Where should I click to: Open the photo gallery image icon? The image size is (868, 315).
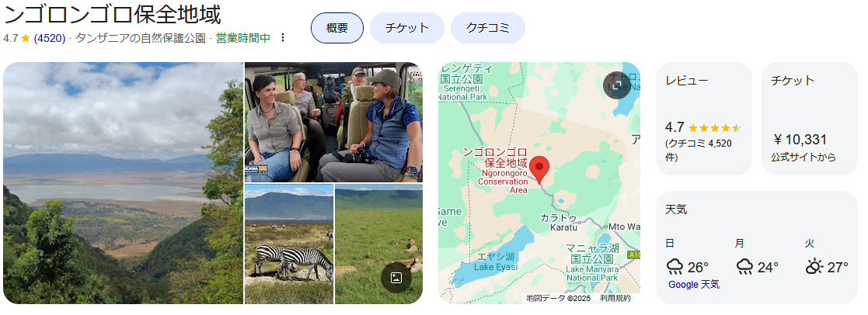point(396,278)
